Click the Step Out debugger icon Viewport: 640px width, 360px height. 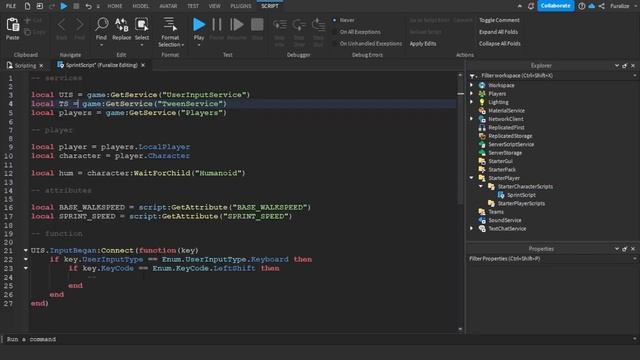[318, 25]
